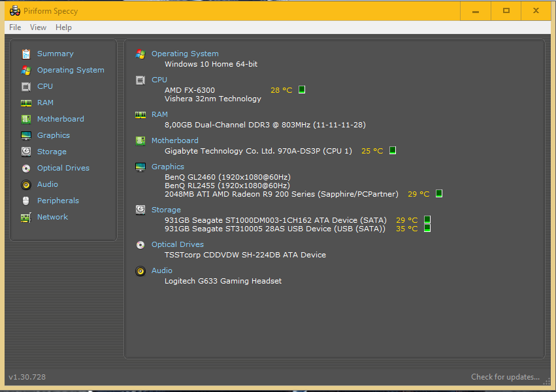Screen dimensions: 556x392
Task: Click the TSSTcorp CDDVDW SH-224DB entry
Action: 245,255
